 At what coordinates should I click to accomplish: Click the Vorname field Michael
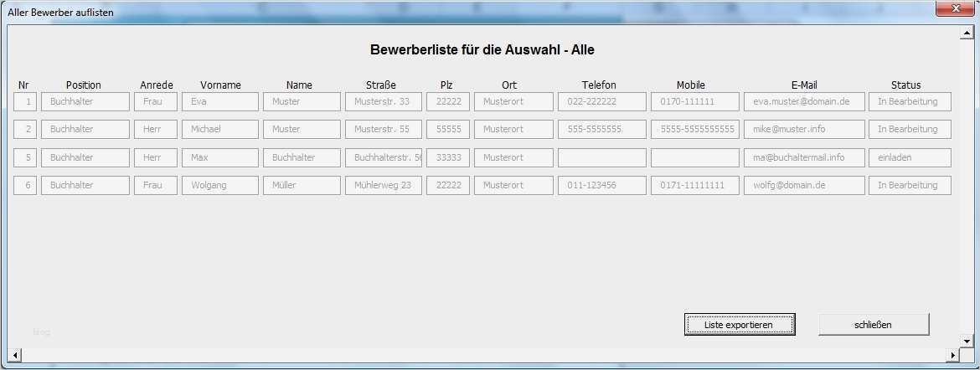220,130
